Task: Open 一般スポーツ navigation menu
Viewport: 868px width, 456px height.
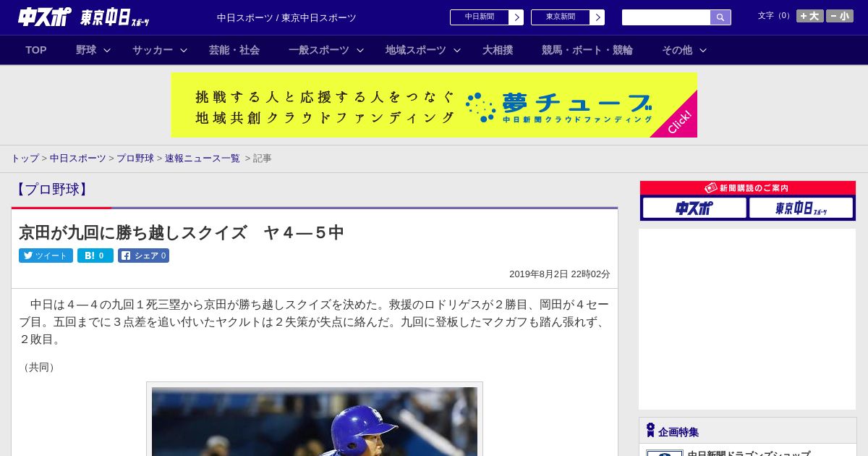Action: click(x=319, y=50)
